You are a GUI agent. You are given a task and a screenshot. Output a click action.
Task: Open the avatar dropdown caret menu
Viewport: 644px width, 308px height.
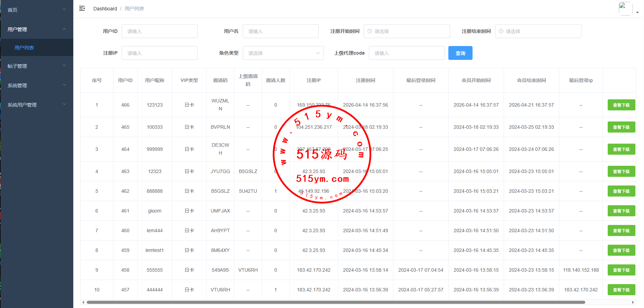[637, 12]
